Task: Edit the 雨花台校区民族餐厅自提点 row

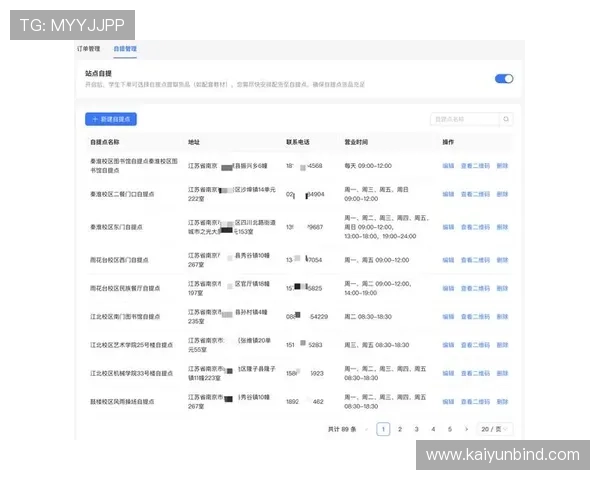Action: tap(448, 288)
